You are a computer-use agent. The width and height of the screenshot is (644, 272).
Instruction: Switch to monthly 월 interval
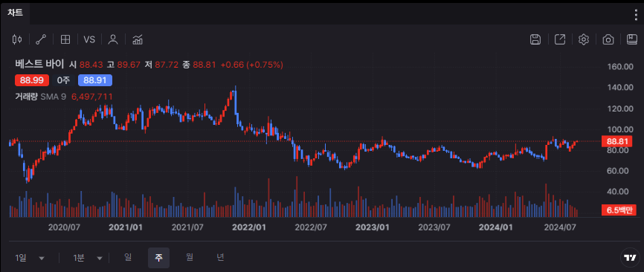coord(190,258)
